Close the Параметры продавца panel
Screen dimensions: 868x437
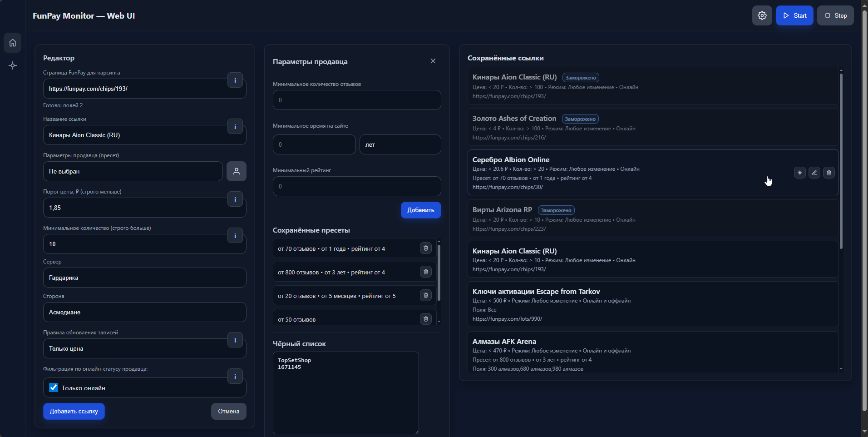click(x=433, y=61)
